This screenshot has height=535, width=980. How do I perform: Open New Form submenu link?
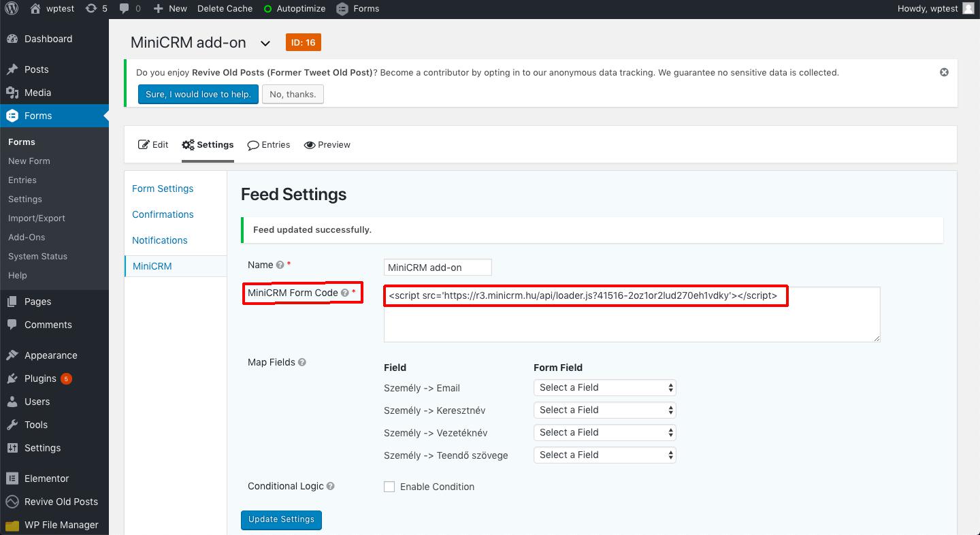29,161
